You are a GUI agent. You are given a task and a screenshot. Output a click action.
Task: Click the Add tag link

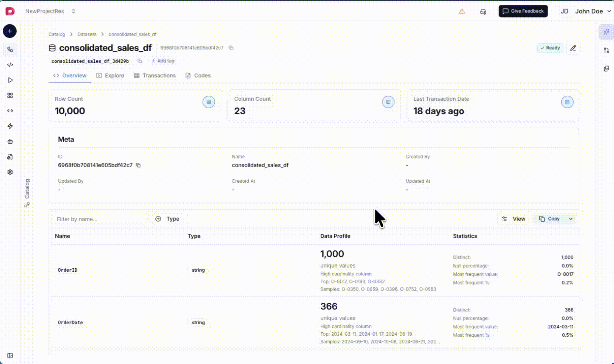pos(163,61)
